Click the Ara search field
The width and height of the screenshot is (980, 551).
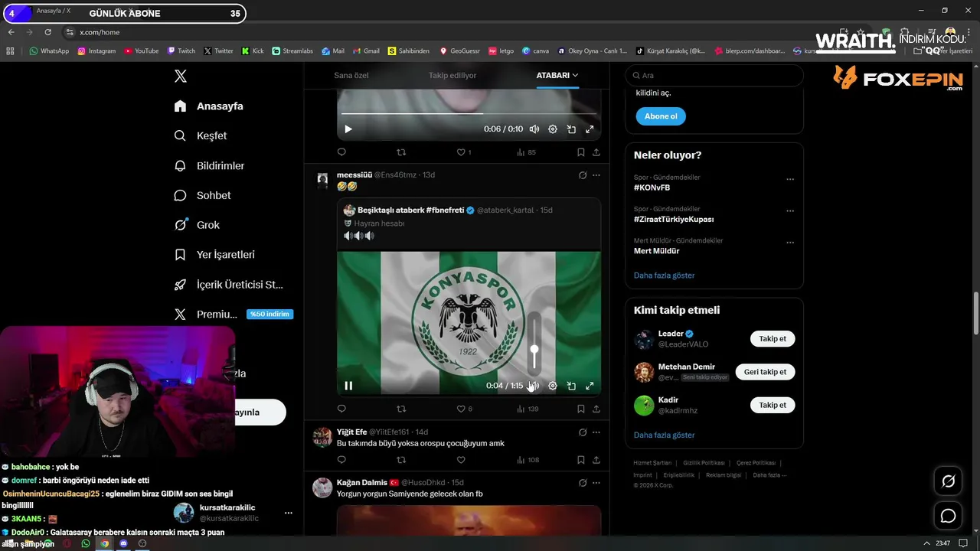pos(714,75)
